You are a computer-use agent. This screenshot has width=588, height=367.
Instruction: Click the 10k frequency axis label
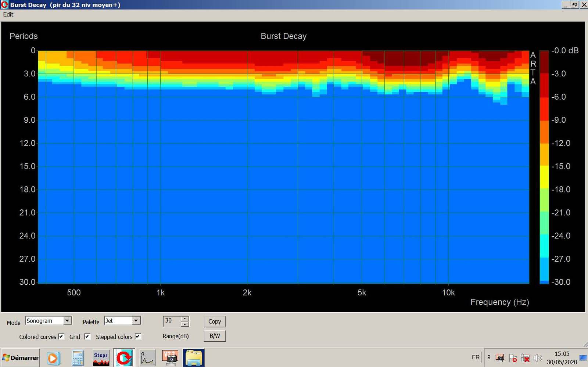pyautogui.click(x=448, y=293)
